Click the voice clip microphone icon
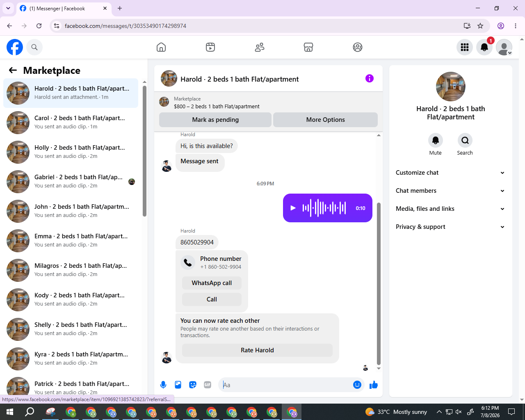The width and height of the screenshot is (525, 420). pos(163,385)
